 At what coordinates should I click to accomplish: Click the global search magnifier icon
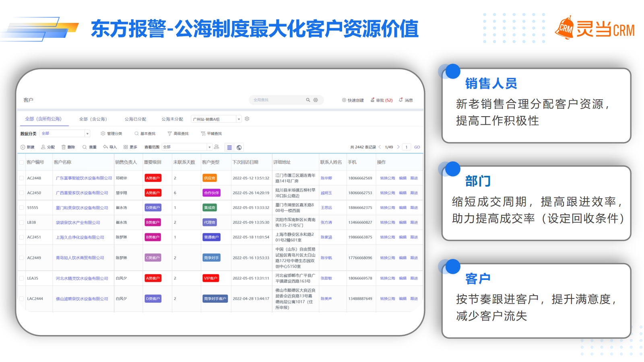308,100
